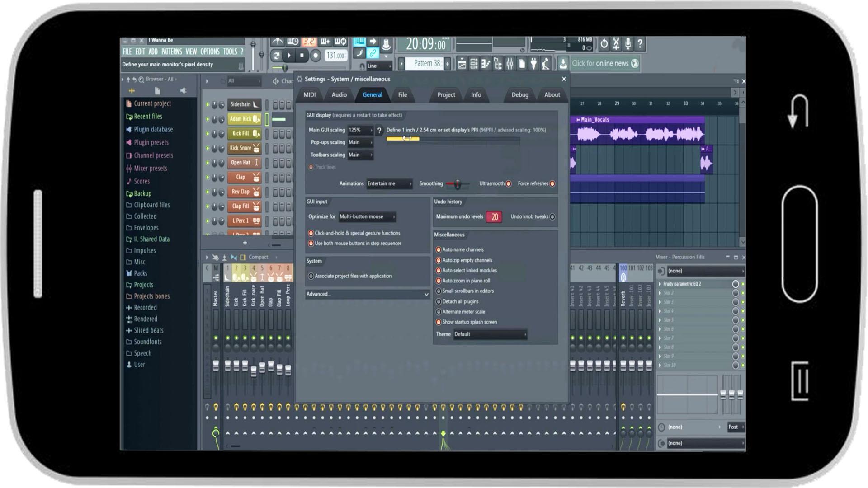This screenshot has height=488, width=868.
Task: Toggle Show startup splash screen option
Action: coord(438,322)
